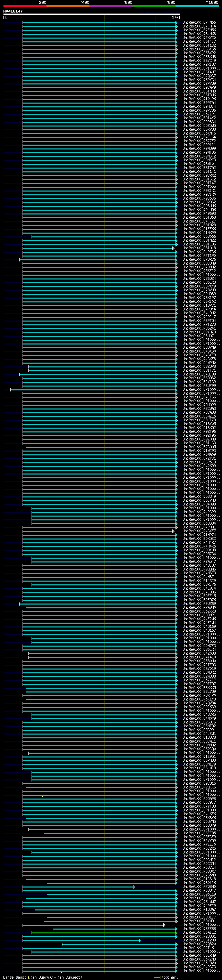
Task: Select the UniRef100_Q80117 label
Action: tap(199, 917)
